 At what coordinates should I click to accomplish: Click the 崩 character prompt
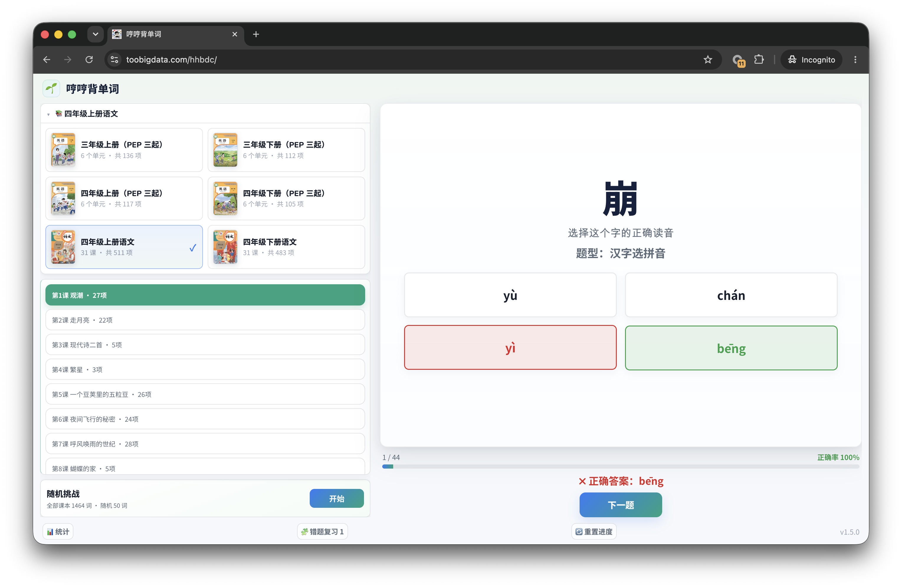pos(620,198)
